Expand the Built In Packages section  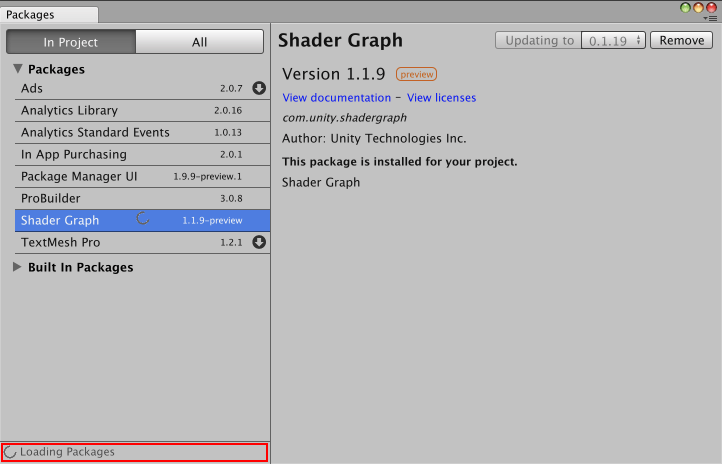[18, 267]
